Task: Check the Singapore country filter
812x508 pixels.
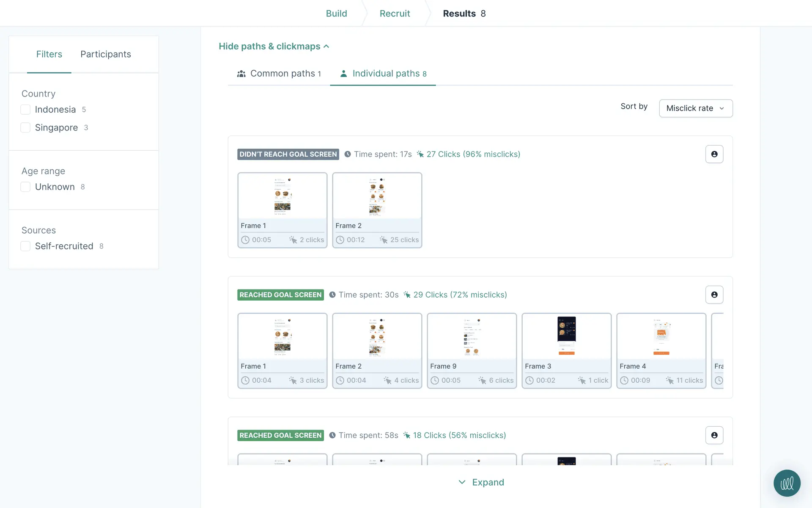Action: 25,127
